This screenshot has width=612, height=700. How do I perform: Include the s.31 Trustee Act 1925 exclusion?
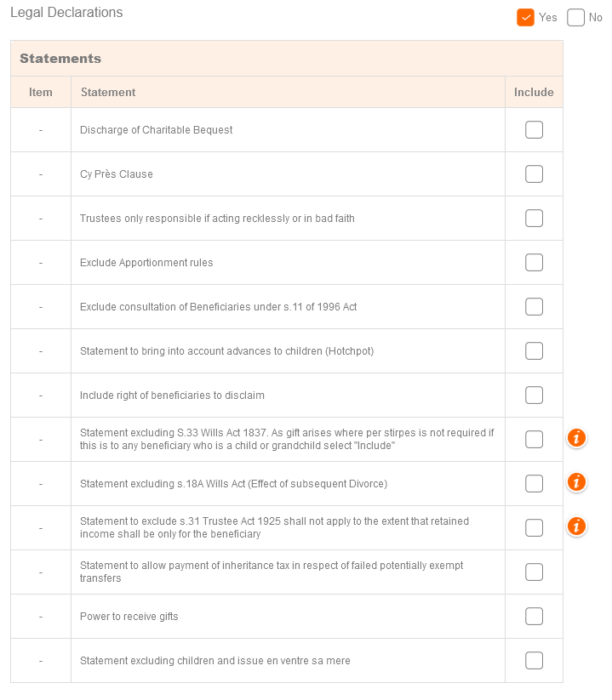click(x=534, y=528)
